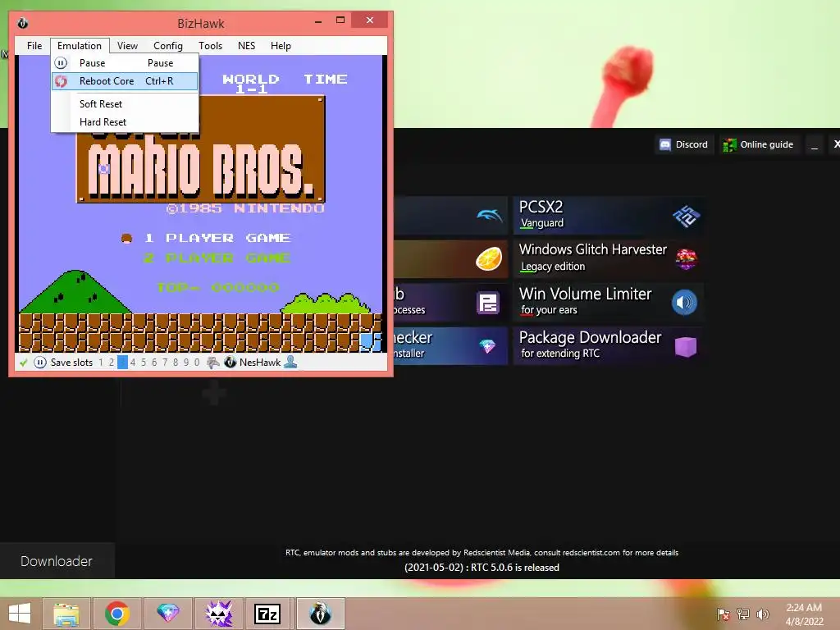This screenshot has height=630, width=840.
Task: Open the NES menu
Action: point(246,46)
